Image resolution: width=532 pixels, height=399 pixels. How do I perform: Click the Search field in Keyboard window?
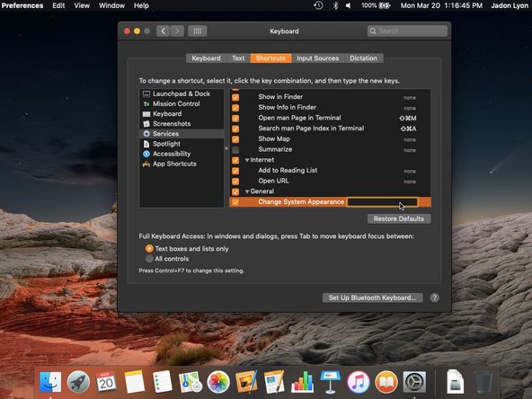[x=407, y=31]
